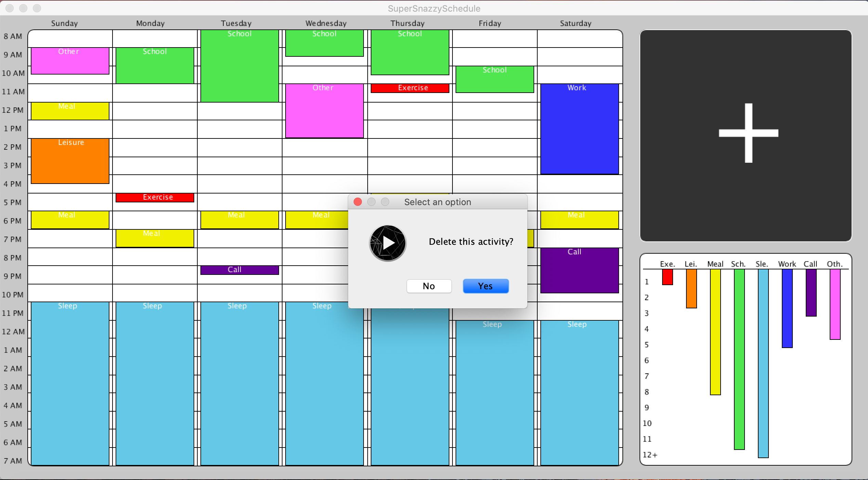Screen dimensions: 868x480
Task: Click the green Sch. bar in the chart
Action: [x=739, y=359]
